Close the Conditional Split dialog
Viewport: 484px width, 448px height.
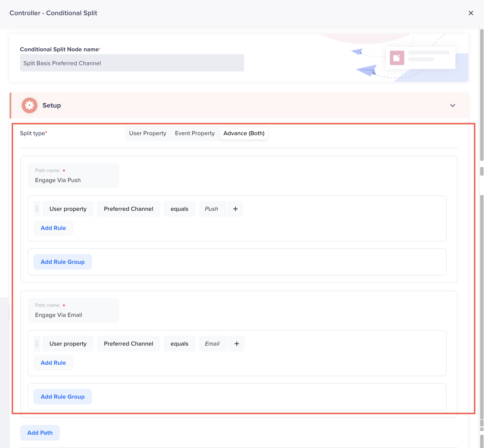[x=471, y=13]
